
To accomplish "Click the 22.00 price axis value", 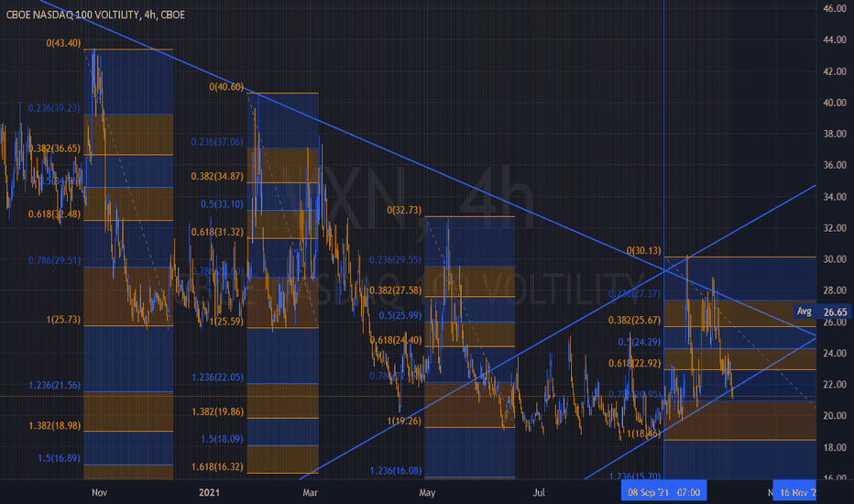I will (835, 384).
